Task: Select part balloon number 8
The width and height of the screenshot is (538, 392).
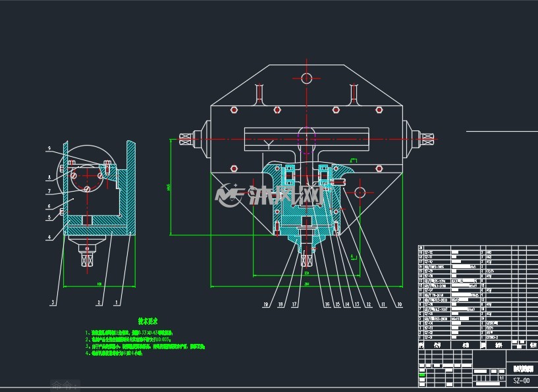Action: tap(49, 177)
